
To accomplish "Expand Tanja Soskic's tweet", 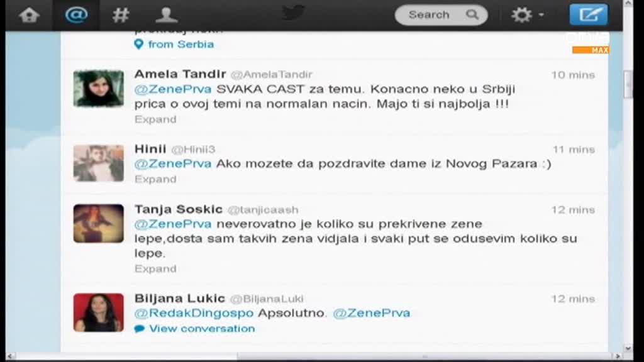I will click(155, 268).
